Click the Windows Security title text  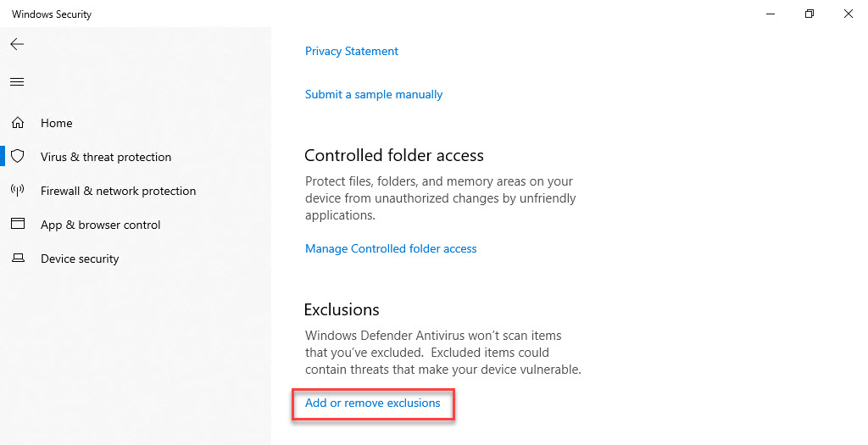coord(52,14)
